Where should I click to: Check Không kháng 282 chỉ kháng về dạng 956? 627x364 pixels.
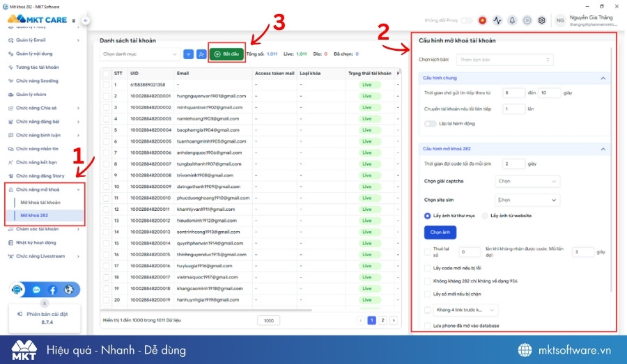[x=428, y=281]
